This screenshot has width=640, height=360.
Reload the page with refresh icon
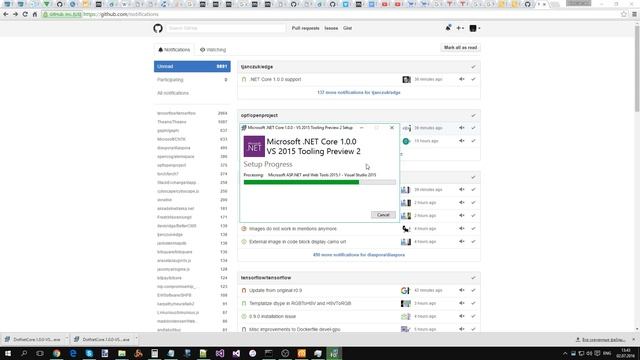point(25,14)
